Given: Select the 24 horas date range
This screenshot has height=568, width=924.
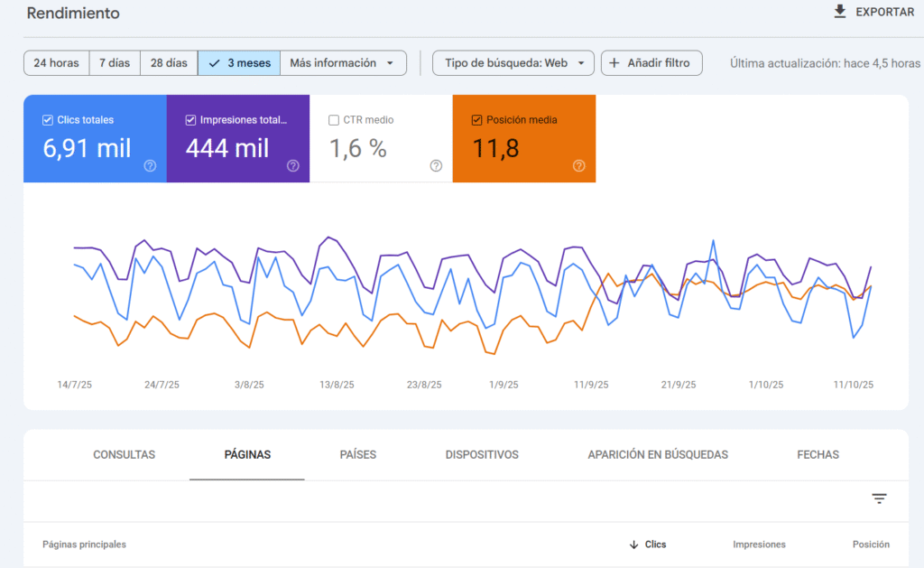Looking at the screenshot, I should click(x=56, y=63).
